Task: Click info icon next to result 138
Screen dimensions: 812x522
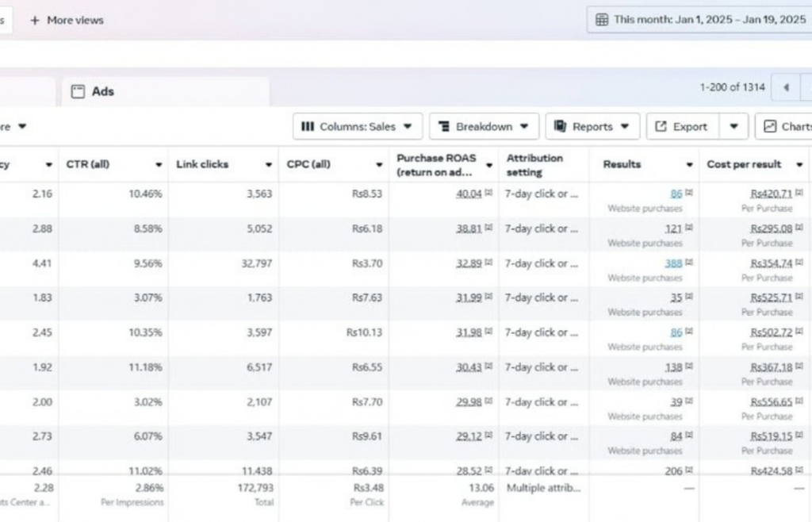Action: click(x=689, y=367)
